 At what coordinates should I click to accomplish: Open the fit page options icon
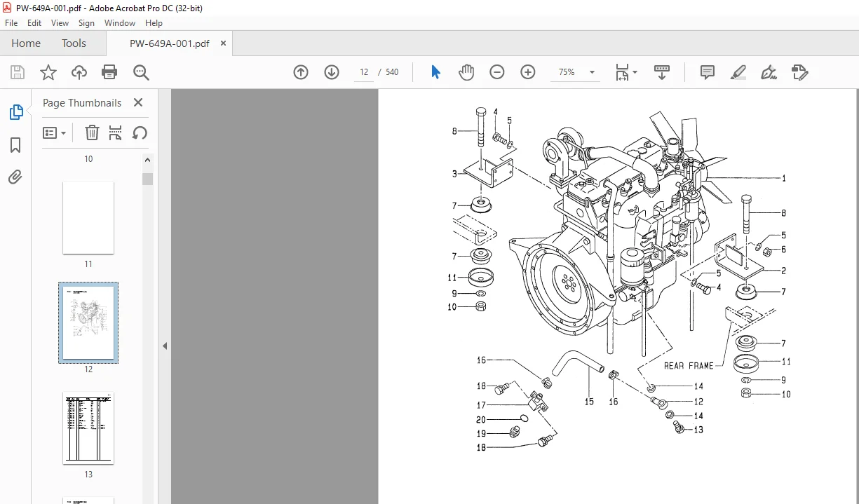(622, 72)
